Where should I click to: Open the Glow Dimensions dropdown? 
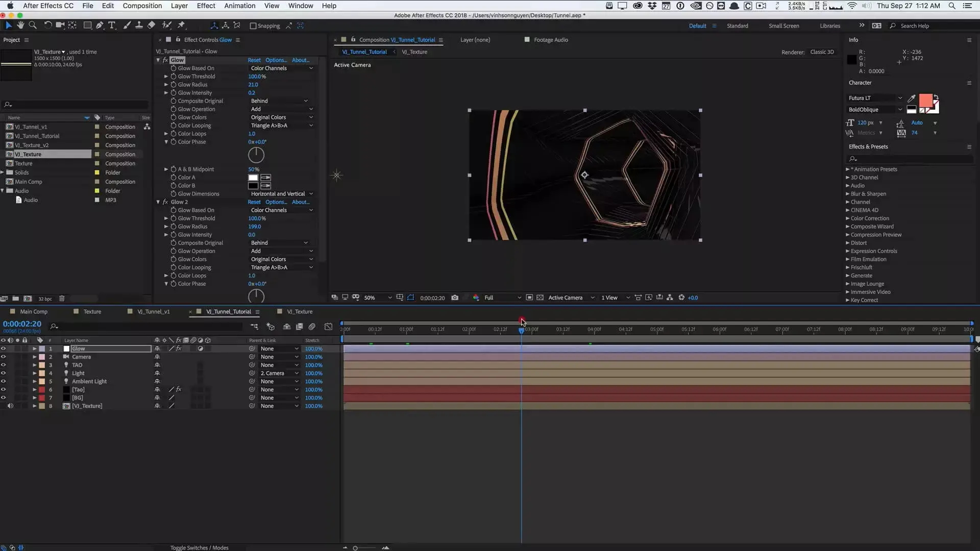282,194
